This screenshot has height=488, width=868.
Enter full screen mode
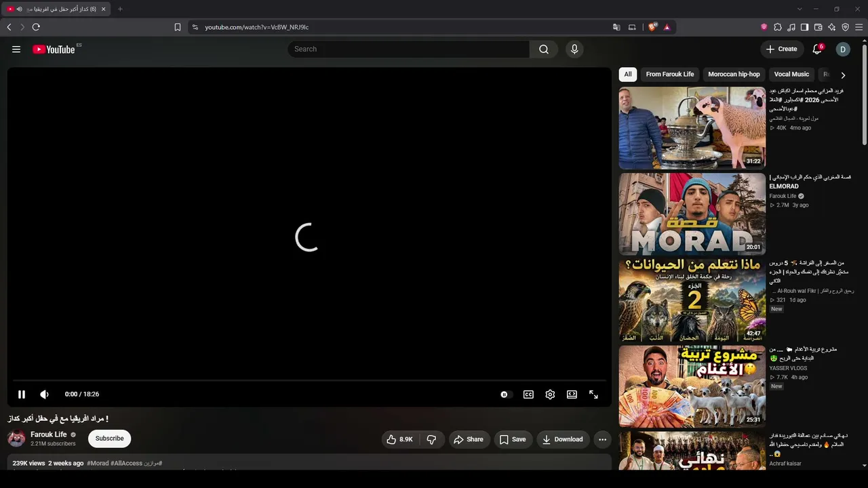pos(593,394)
